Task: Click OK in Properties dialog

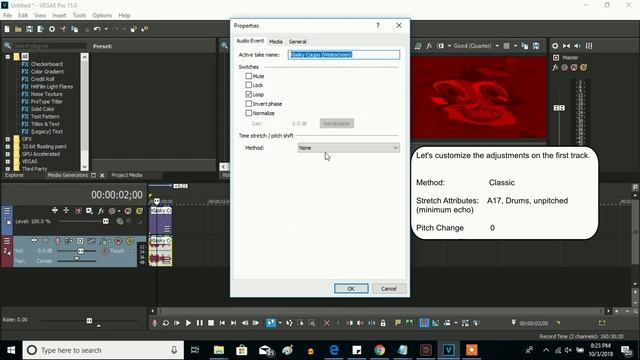Action: [351, 289]
